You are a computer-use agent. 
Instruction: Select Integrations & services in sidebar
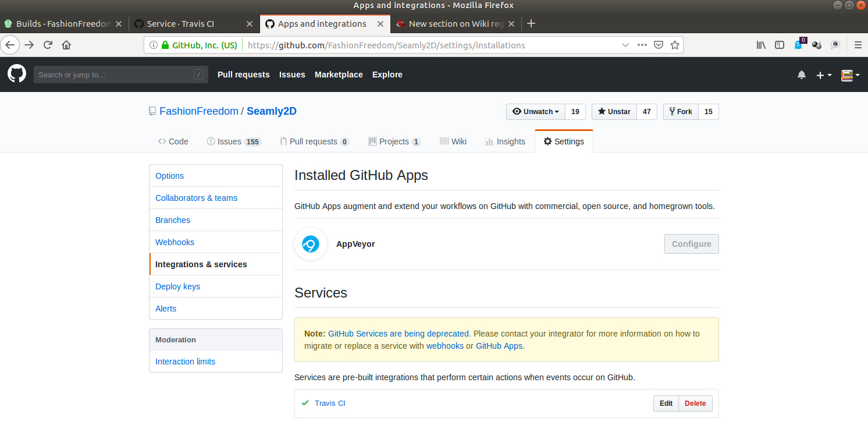point(216,264)
